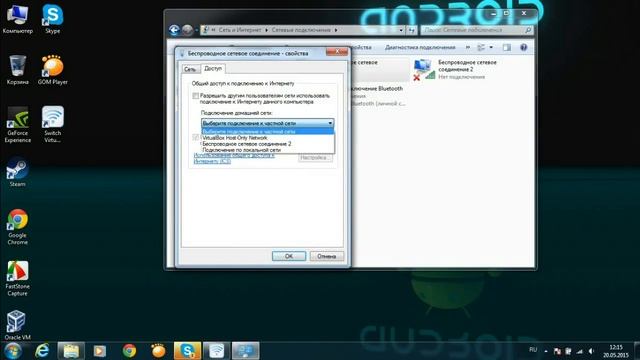Click the Chrome icon in taskbar
Image resolution: width=640 pixels, height=360 pixels.
pos(129,351)
